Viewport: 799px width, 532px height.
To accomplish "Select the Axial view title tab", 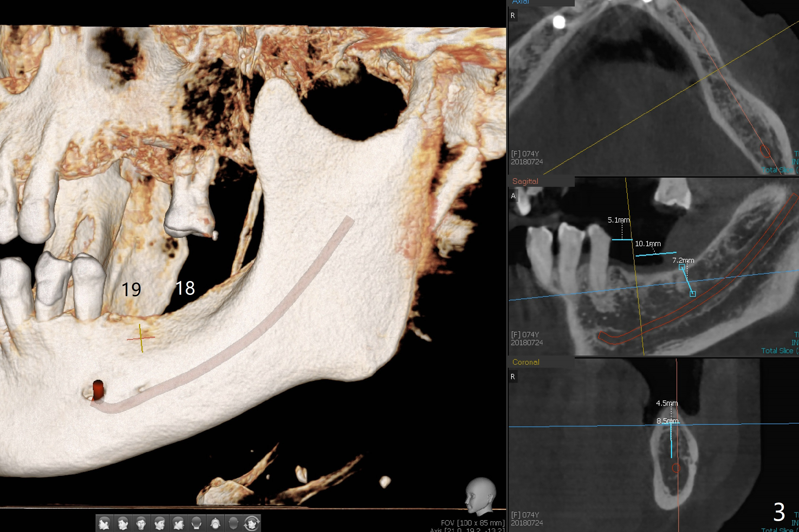I will (521, 2).
